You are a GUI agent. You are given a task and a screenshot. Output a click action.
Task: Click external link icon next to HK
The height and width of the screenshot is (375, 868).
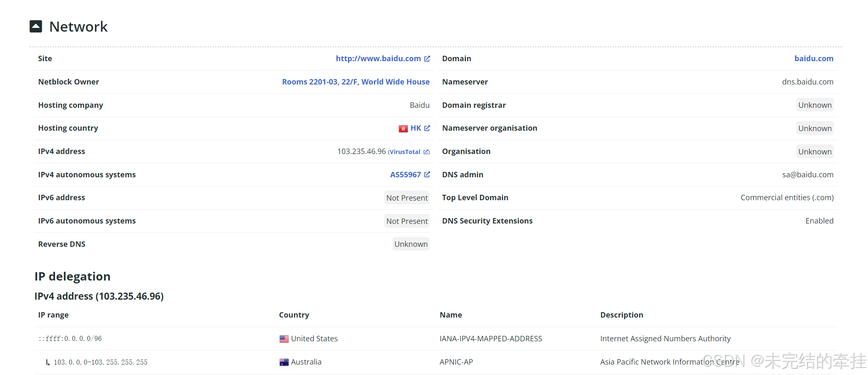click(427, 128)
